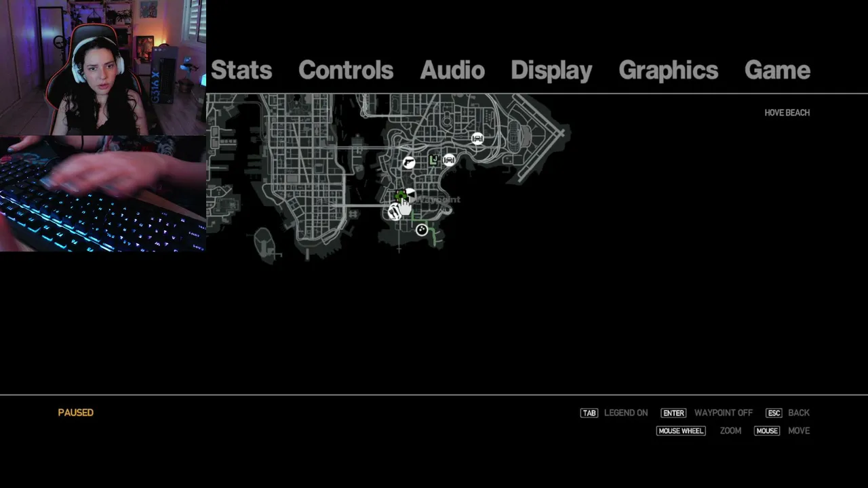Select the gun shop icon on the map

(408, 163)
